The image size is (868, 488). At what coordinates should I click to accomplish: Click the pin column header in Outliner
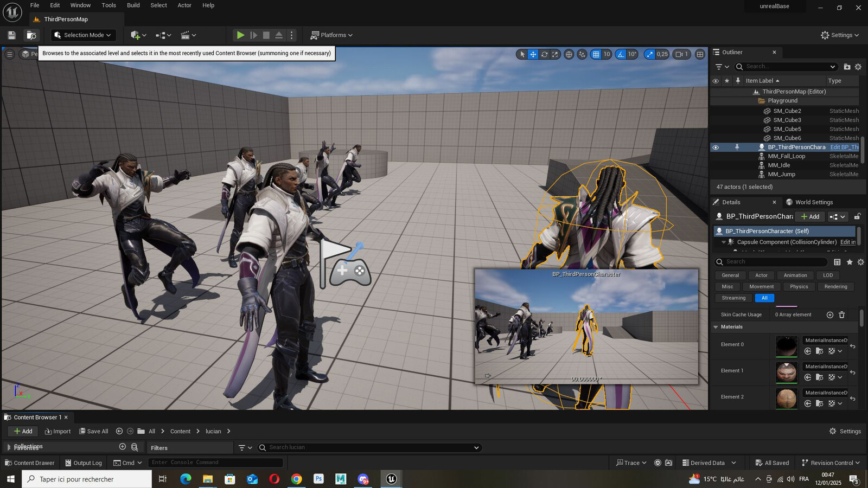point(737,81)
